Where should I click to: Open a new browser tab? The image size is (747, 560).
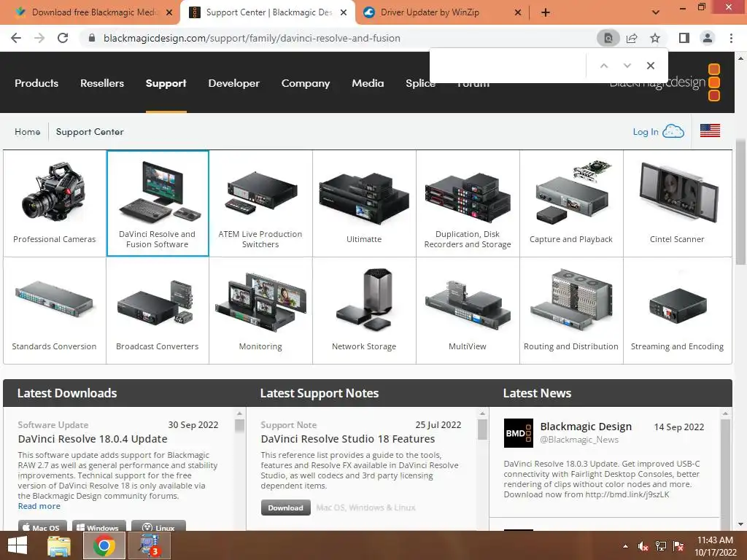point(546,12)
